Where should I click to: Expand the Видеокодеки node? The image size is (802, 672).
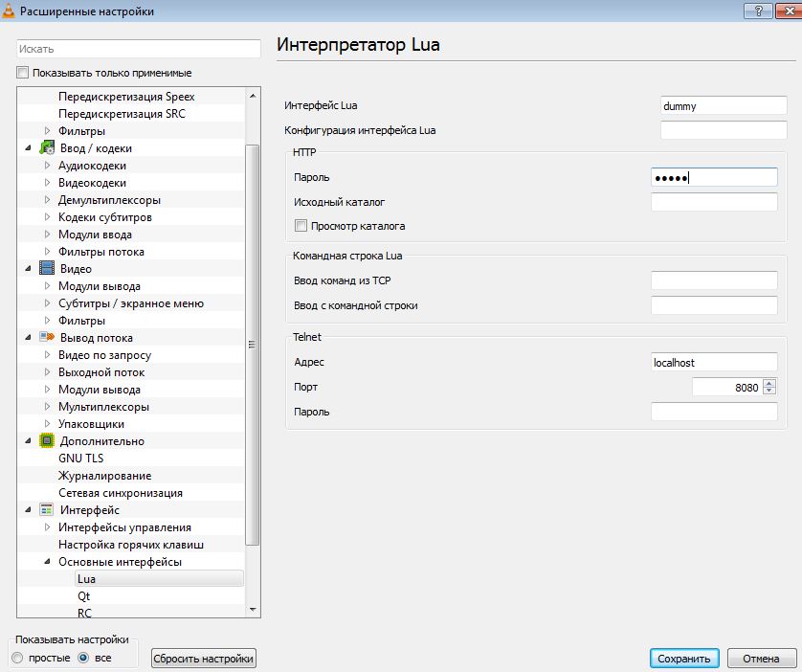coord(48,182)
